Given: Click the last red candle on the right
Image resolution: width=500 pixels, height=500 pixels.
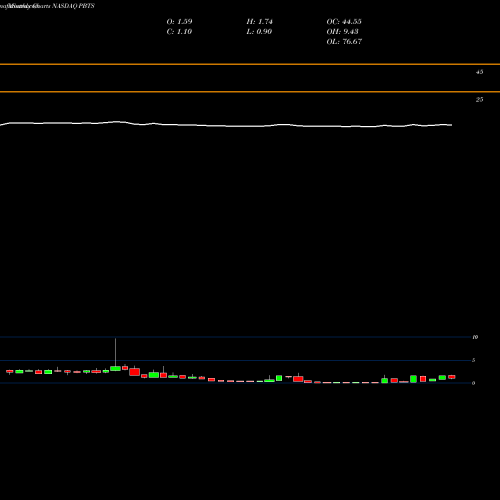Looking at the screenshot, I should (452, 377).
